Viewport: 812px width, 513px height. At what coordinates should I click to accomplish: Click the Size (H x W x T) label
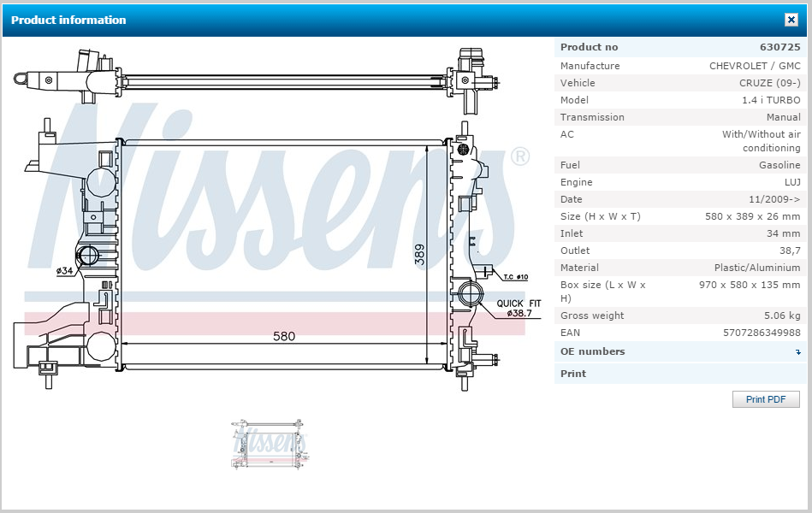600,216
